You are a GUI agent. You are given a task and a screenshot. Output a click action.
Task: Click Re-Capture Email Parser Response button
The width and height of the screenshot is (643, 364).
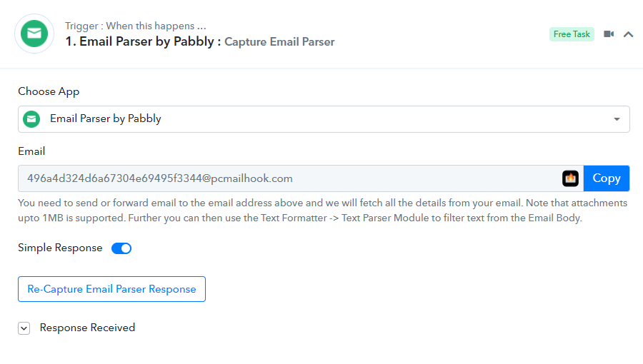coord(111,289)
